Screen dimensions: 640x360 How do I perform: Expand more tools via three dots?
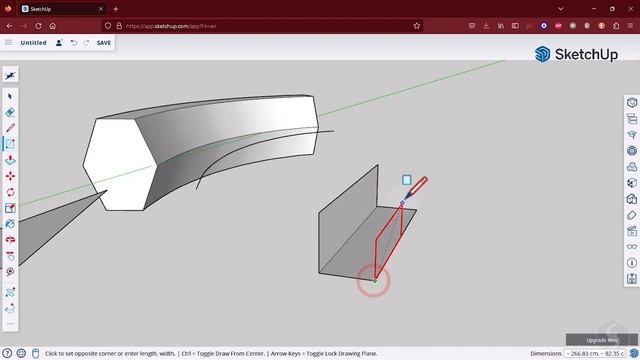click(10, 324)
